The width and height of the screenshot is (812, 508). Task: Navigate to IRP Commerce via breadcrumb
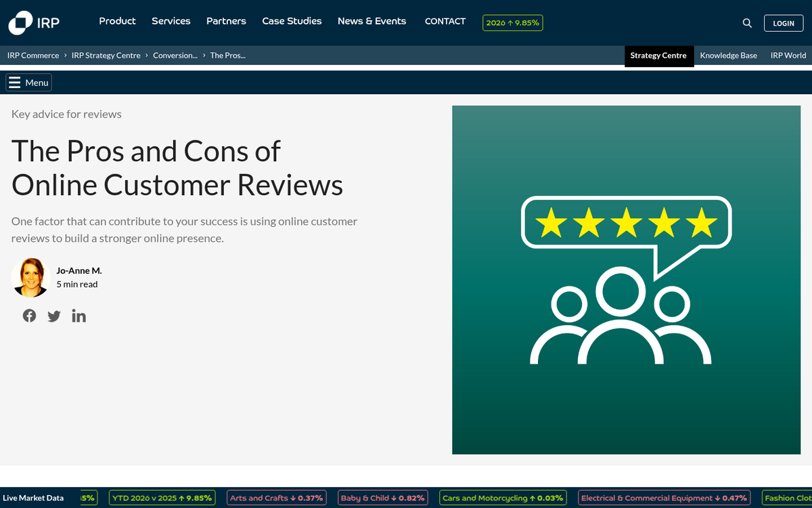tap(32, 56)
